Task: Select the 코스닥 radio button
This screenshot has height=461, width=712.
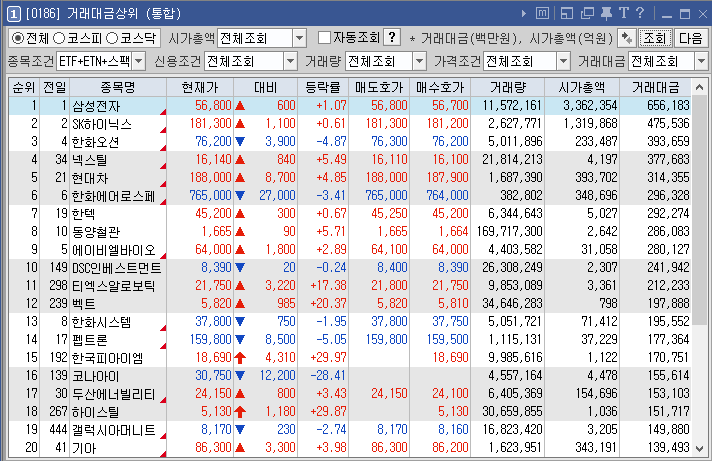Action: [x=112, y=38]
